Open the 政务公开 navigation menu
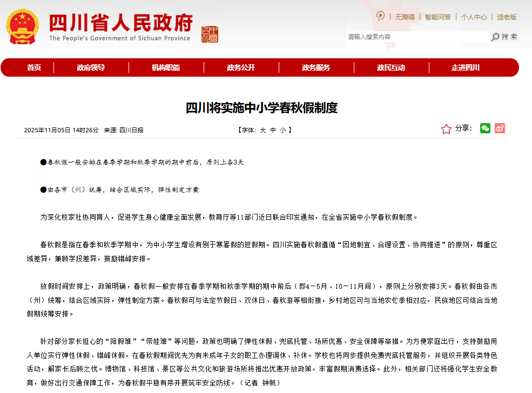Image resolution: width=532 pixels, height=393 pixels. [241, 67]
